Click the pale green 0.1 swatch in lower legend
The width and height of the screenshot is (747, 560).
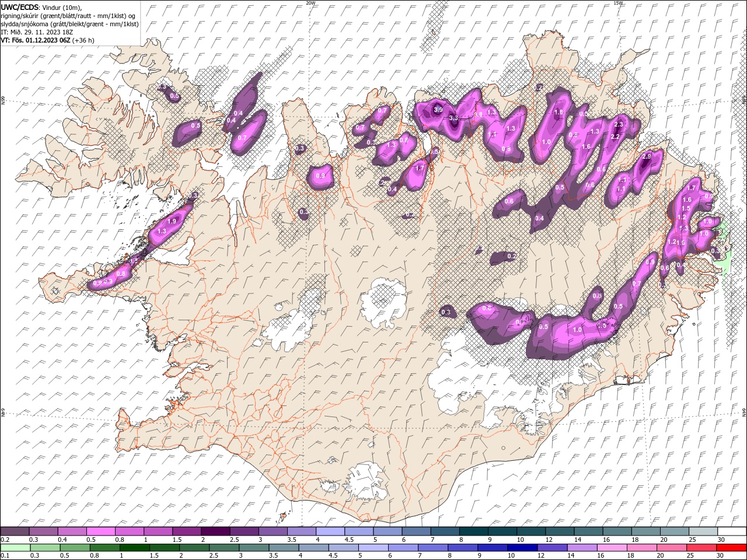tap(15, 548)
